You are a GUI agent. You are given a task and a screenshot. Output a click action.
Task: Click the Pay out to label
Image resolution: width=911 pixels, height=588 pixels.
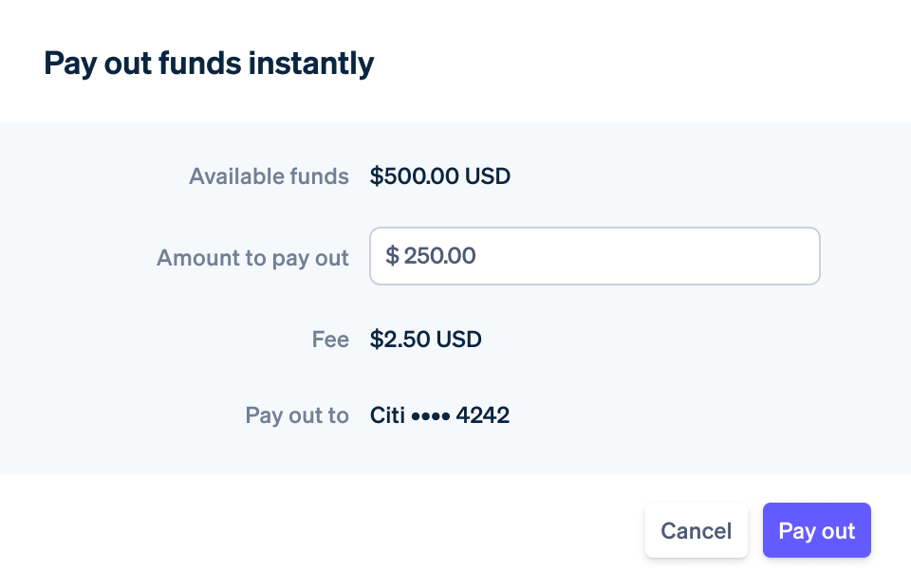point(297,415)
